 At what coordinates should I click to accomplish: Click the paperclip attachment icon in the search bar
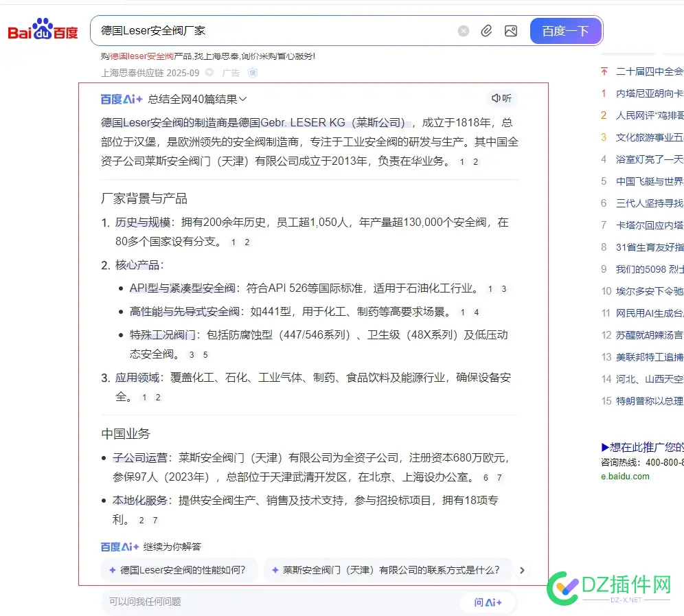click(487, 31)
